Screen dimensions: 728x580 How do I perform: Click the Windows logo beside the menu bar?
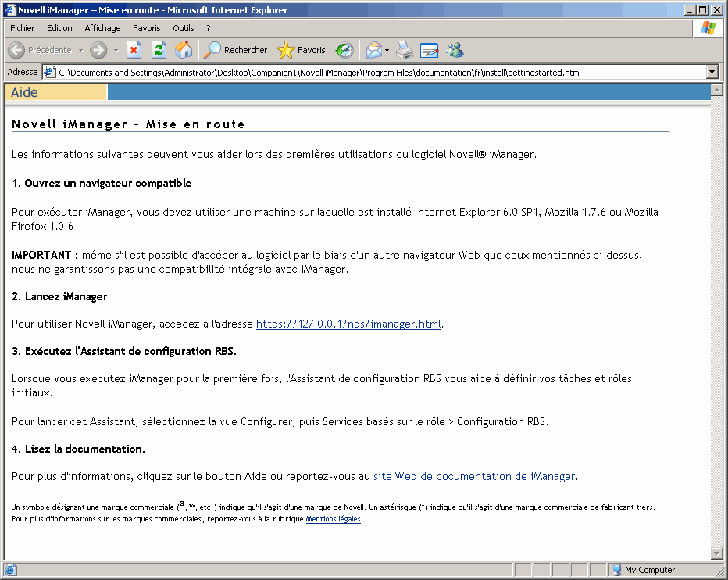pyautogui.click(x=709, y=27)
